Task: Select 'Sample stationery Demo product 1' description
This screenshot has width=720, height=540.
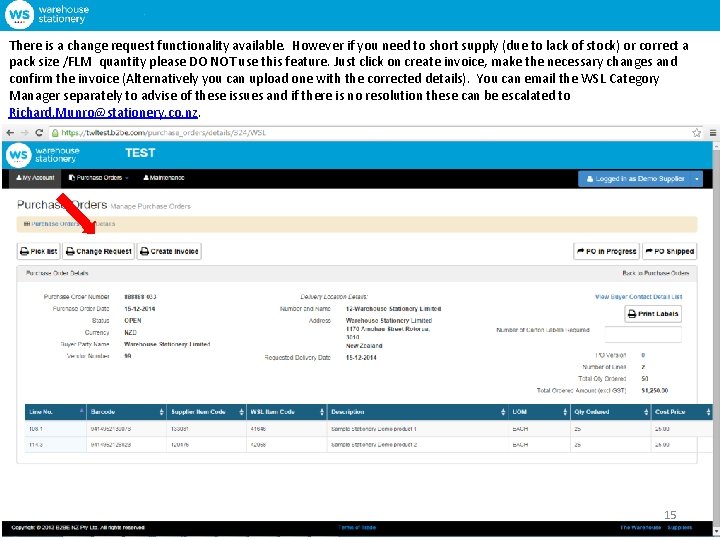Action: pos(373,429)
